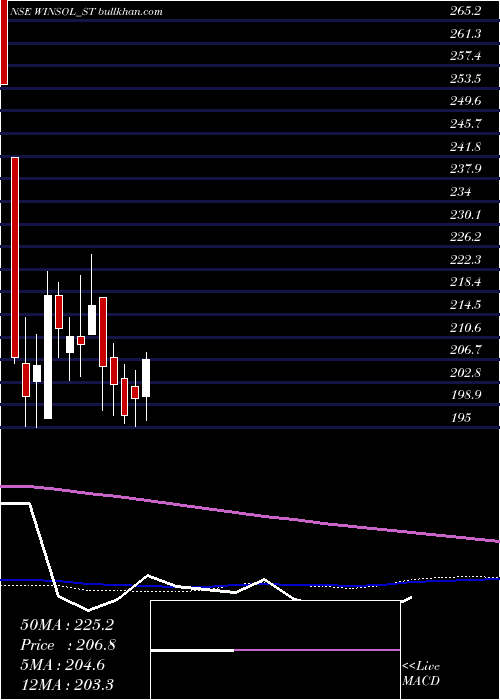Select the 218.4 price axis label
Screen dimensions: 500x700
pos(465,283)
